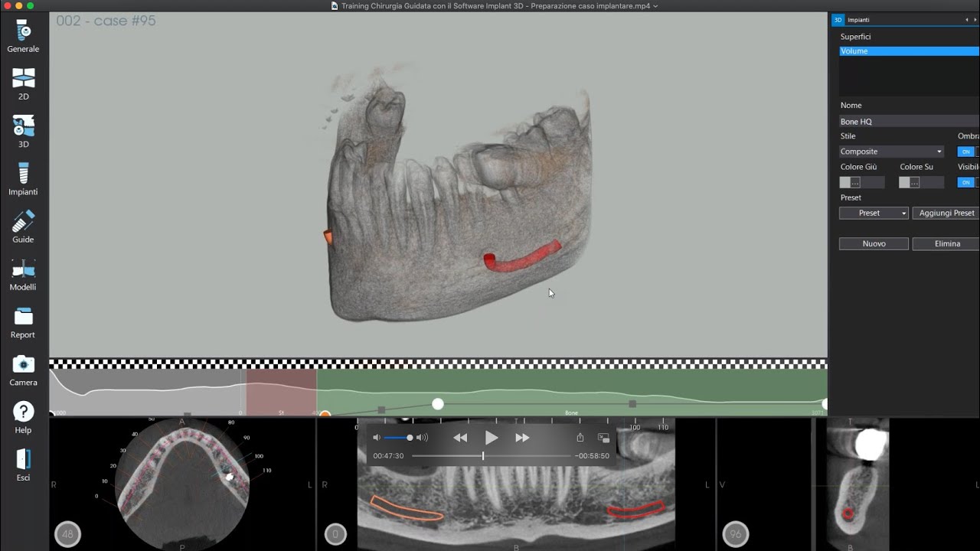Click the gray square point left of Bone
This screenshot has width=980, height=551.
pyautogui.click(x=381, y=410)
